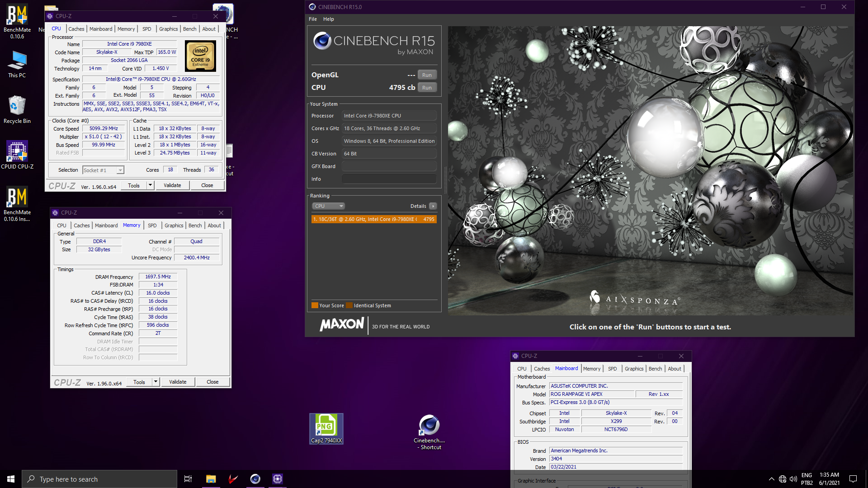Click the rendered scene image in Cinebench
Screen dimensions: 868x488
click(650, 170)
